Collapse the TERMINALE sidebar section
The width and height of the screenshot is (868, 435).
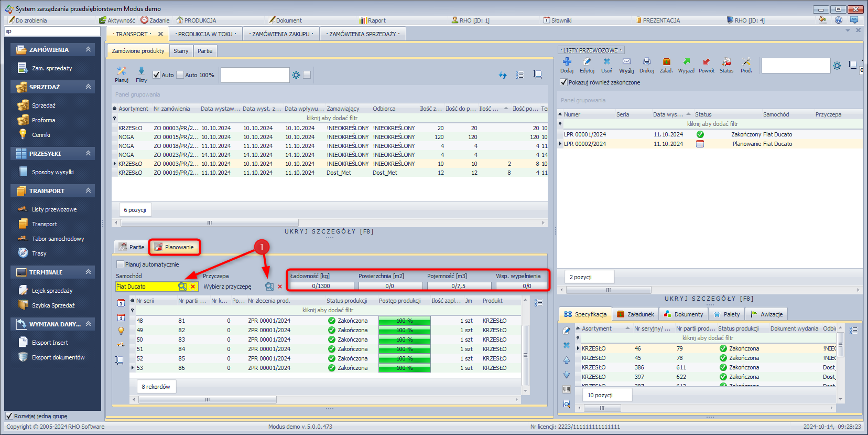point(88,272)
